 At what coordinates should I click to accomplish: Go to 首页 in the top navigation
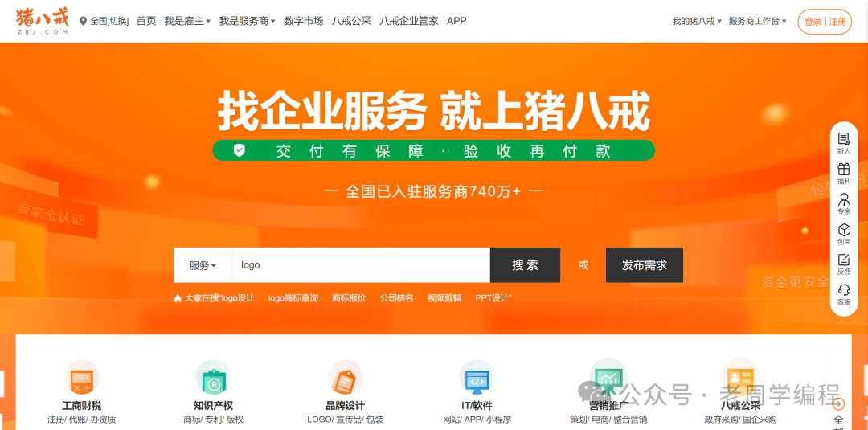[x=146, y=21]
